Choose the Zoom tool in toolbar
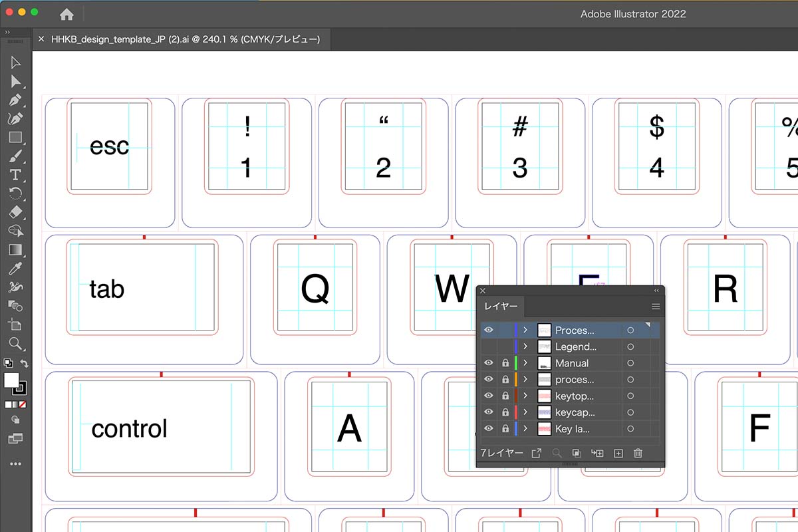Screen dimensions: 798x532 (15, 344)
